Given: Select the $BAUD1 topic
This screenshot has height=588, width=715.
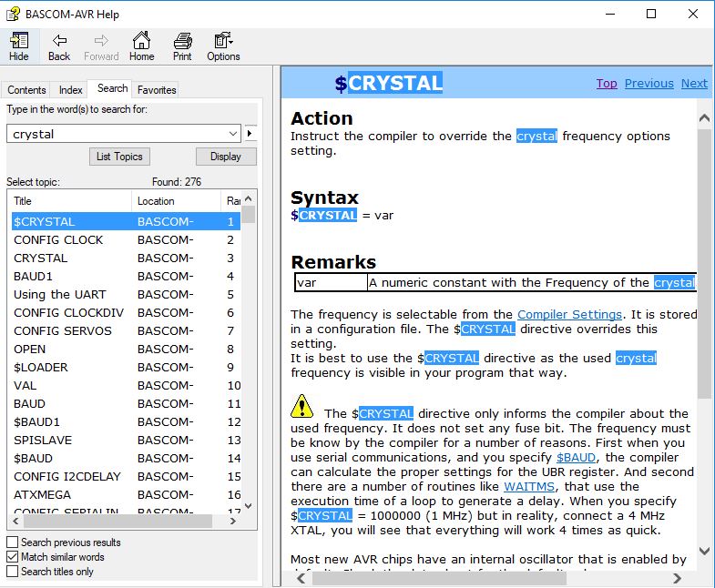Looking at the screenshot, I should 125,422.
